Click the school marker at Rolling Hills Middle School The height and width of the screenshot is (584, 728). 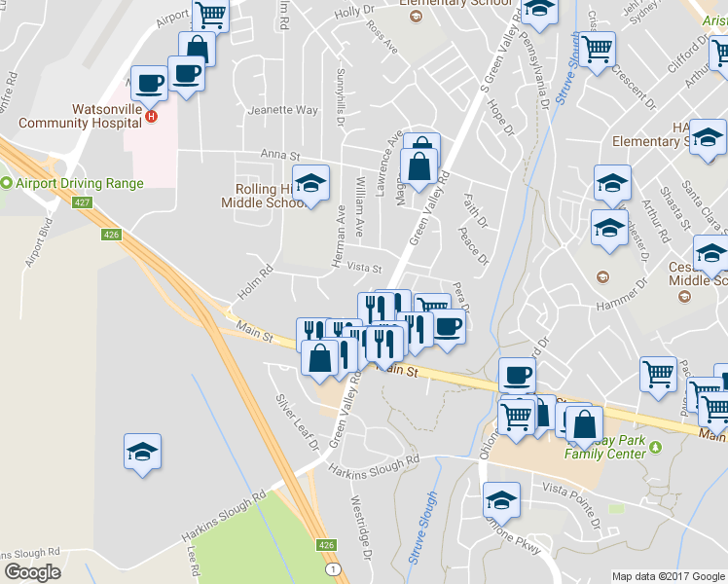311,185
